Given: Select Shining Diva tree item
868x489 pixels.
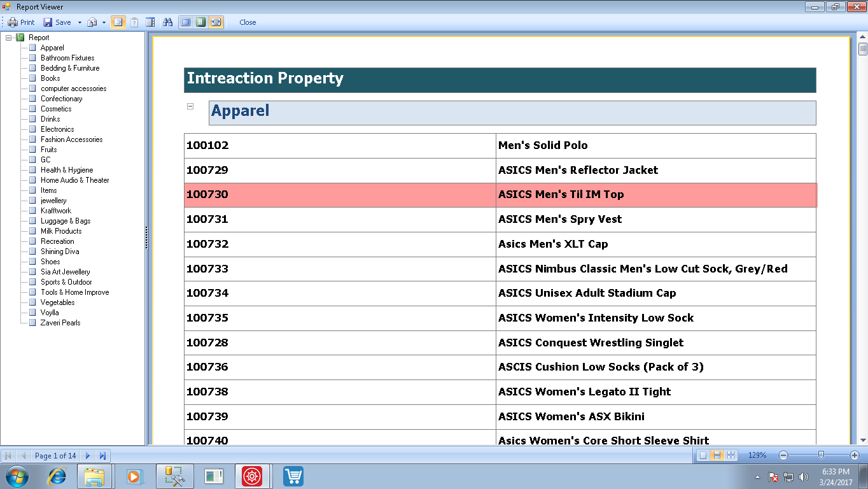Looking at the screenshot, I should [60, 252].
